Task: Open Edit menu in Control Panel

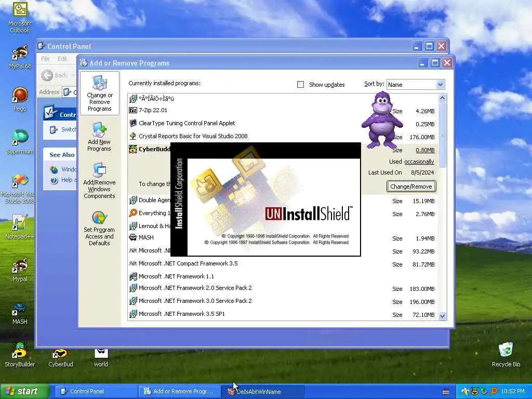Action: tap(62, 59)
